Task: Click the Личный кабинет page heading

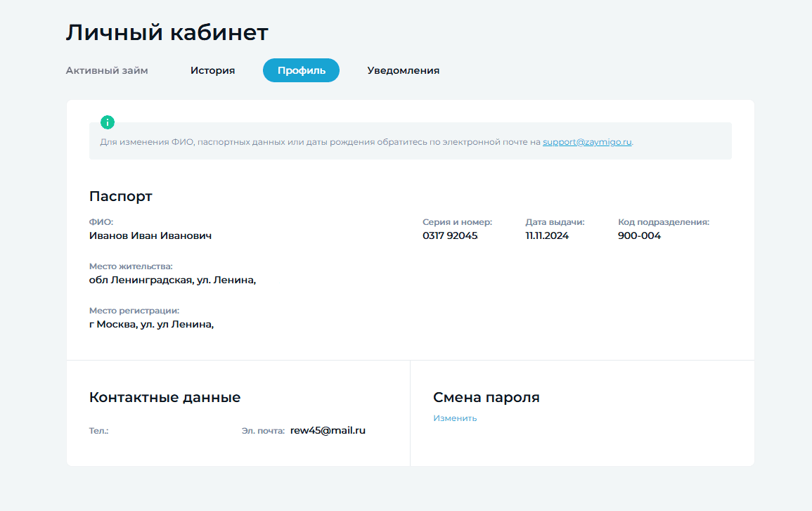Action: pos(167,32)
